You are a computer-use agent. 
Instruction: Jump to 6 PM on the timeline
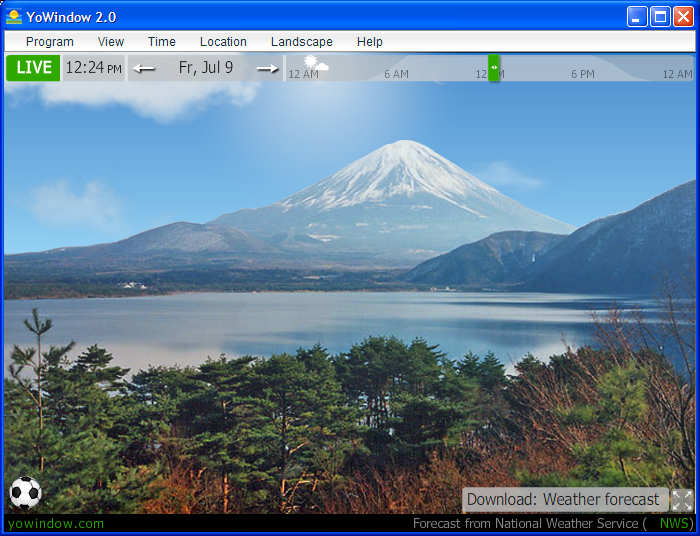[x=582, y=74]
